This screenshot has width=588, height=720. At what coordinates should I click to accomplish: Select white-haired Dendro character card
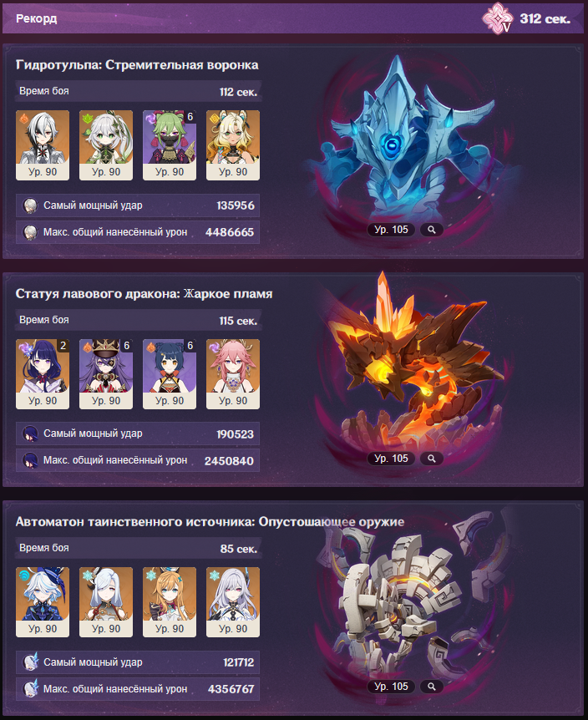click(106, 145)
